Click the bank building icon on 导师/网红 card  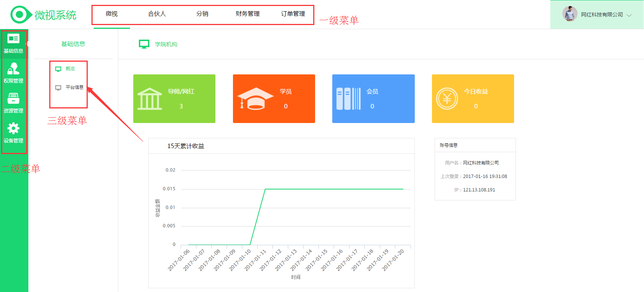click(150, 99)
